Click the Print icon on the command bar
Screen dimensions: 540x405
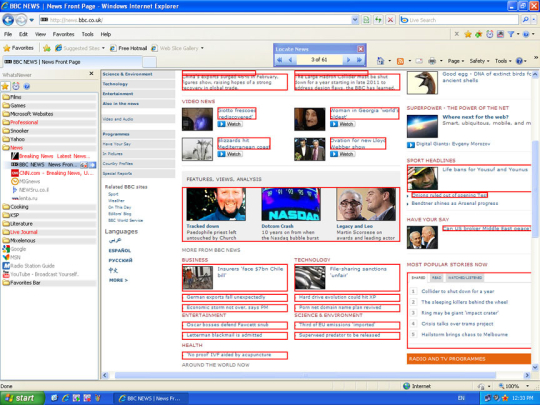[x=432, y=61]
